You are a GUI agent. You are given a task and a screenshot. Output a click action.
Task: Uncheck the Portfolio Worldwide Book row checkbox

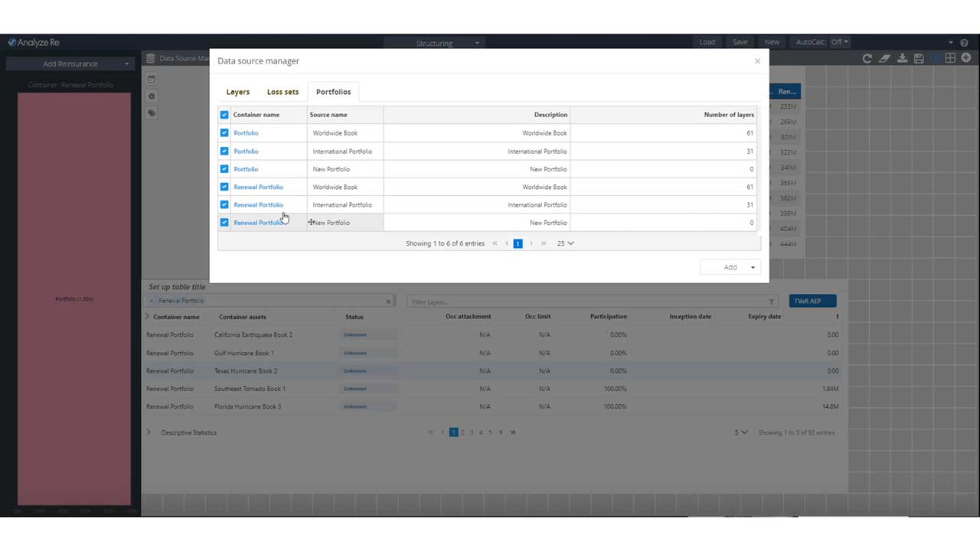click(224, 133)
